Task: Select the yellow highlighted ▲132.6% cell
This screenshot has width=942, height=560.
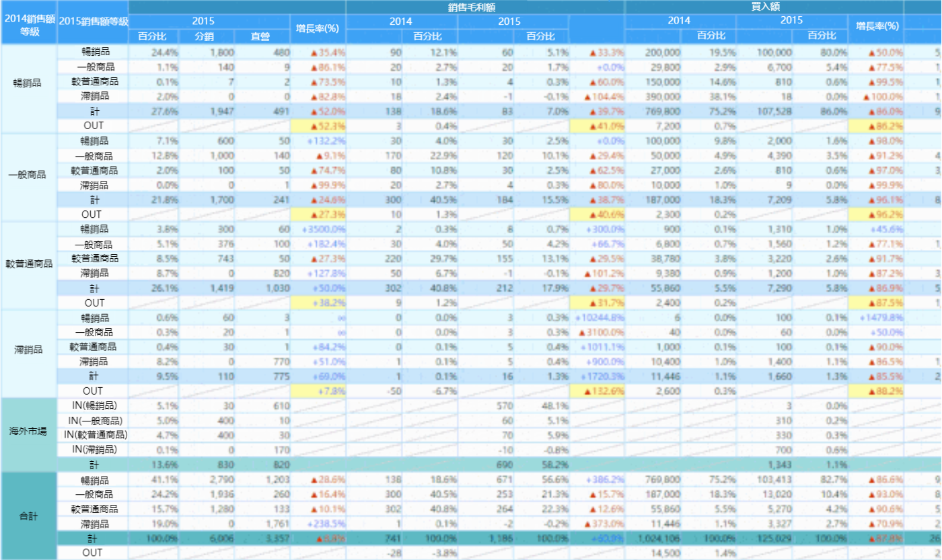Action: pos(597,391)
